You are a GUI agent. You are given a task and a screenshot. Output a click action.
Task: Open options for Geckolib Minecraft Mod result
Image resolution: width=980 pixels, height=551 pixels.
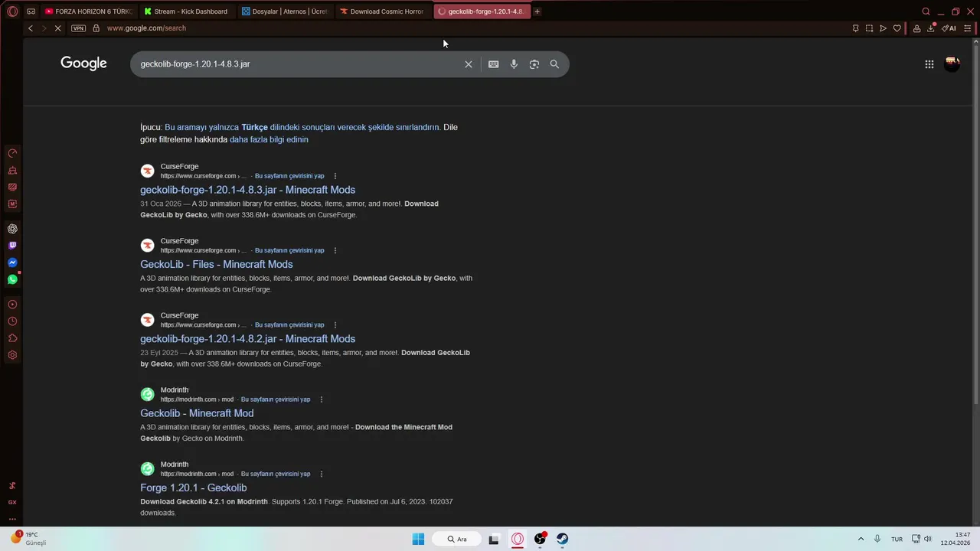[321, 399]
